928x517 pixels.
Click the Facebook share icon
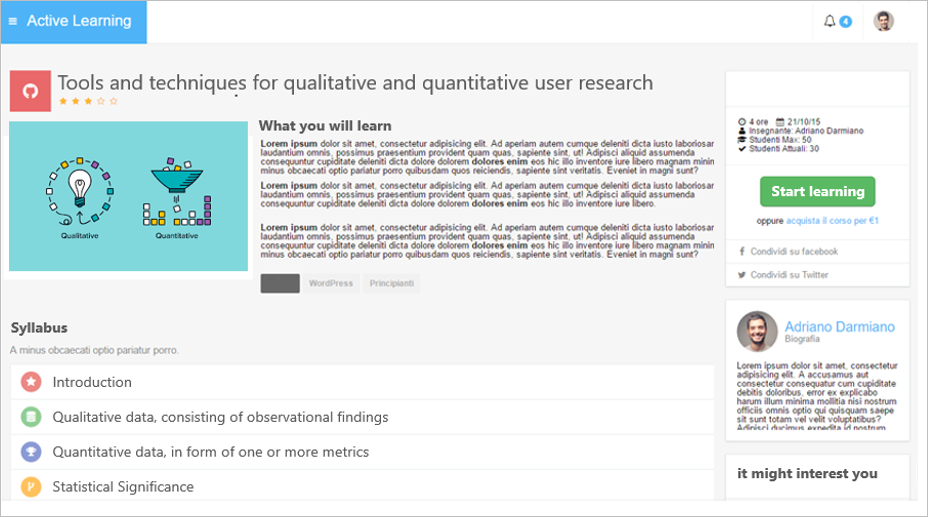(x=741, y=252)
